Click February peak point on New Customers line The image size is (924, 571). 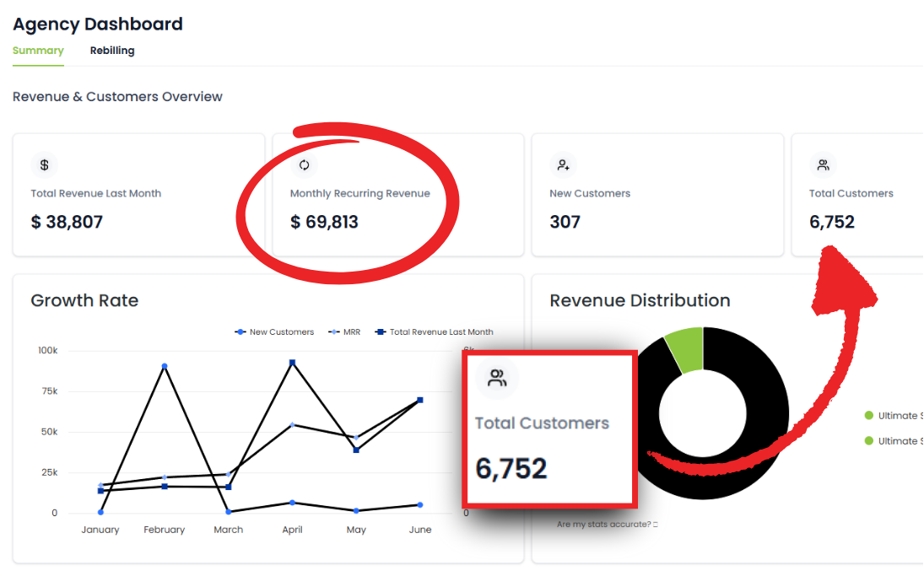tap(165, 367)
